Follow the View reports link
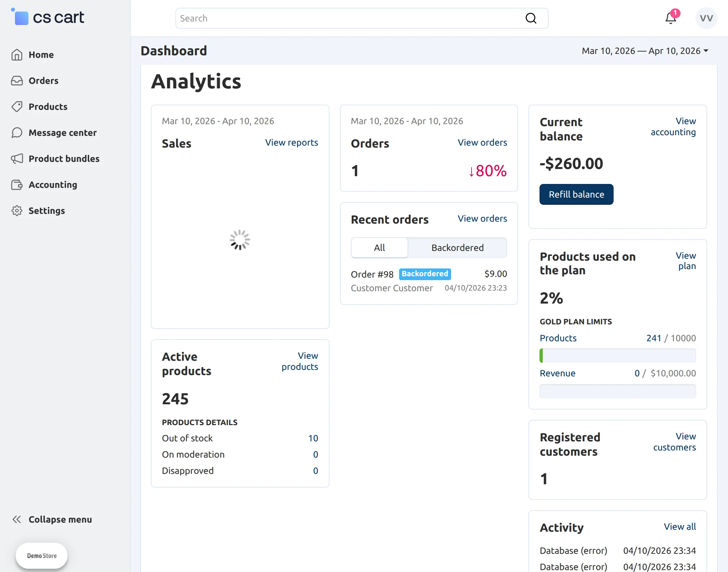The width and height of the screenshot is (728, 572). [291, 143]
